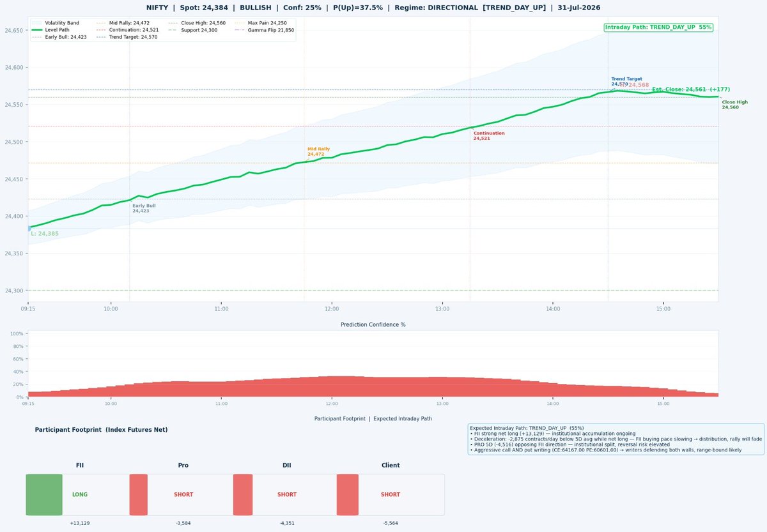Click the Pro column header

(183, 466)
